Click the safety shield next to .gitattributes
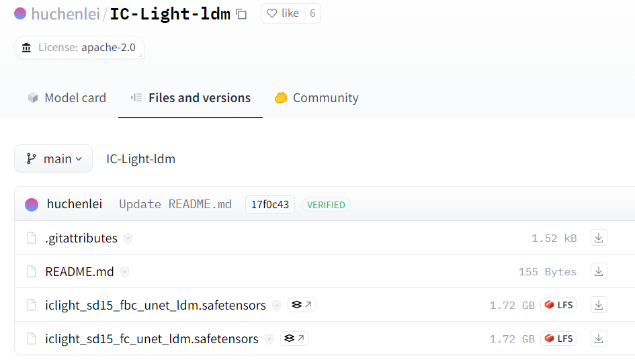This screenshot has height=364, width=635. 128,238
